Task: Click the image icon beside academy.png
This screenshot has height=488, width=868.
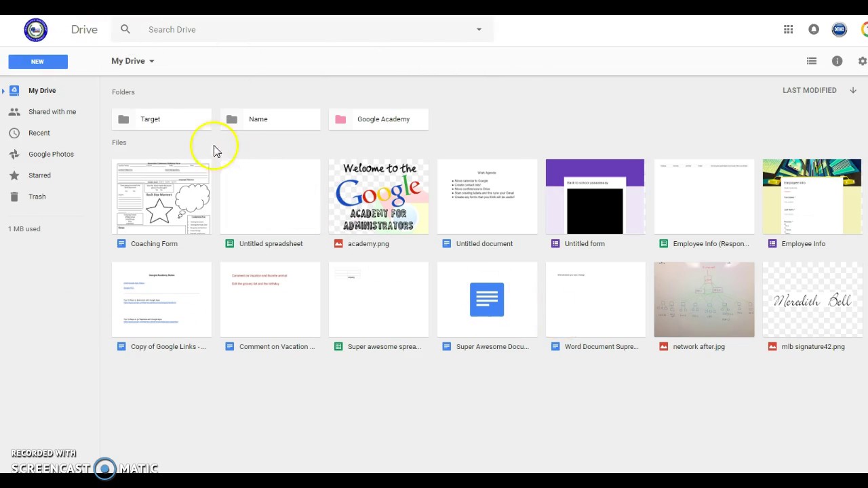Action: tap(338, 243)
